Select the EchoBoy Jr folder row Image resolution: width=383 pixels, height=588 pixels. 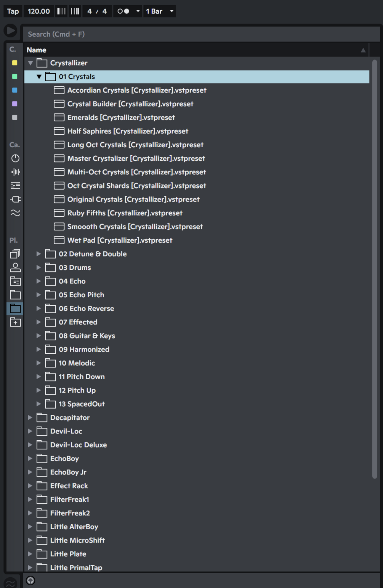coord(197,472)
